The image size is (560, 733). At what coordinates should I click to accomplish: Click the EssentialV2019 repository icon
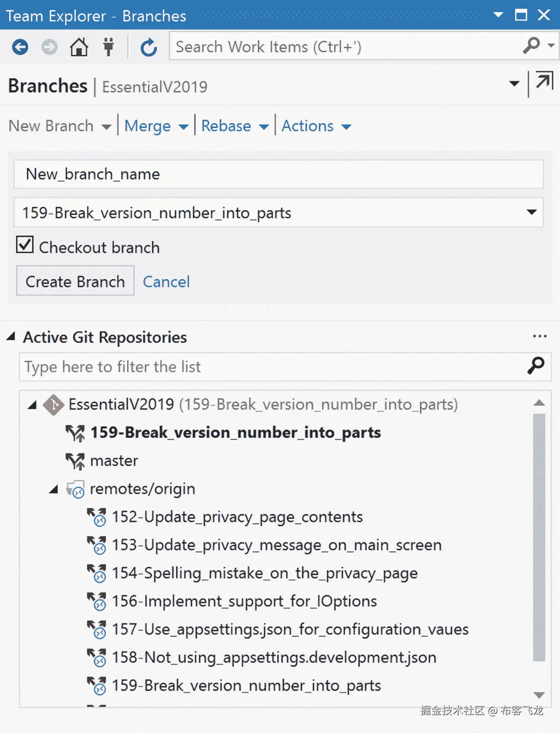[x=54, y=404]
